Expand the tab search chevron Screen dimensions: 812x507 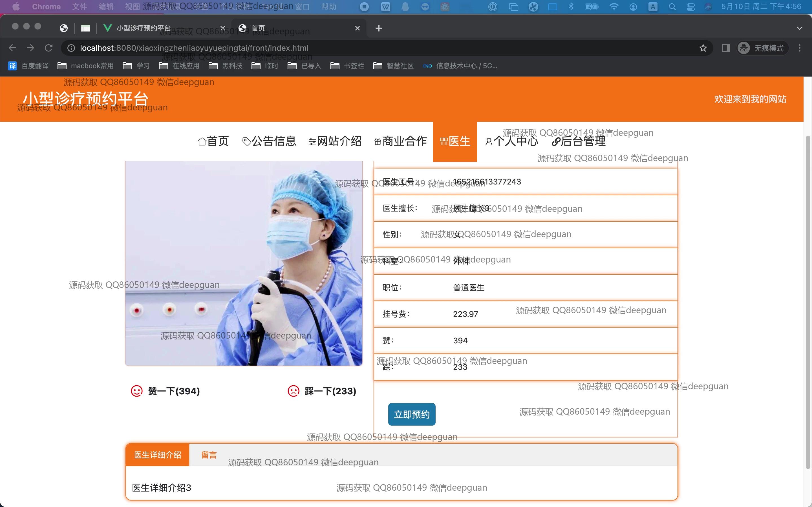[x=800, y=28]
